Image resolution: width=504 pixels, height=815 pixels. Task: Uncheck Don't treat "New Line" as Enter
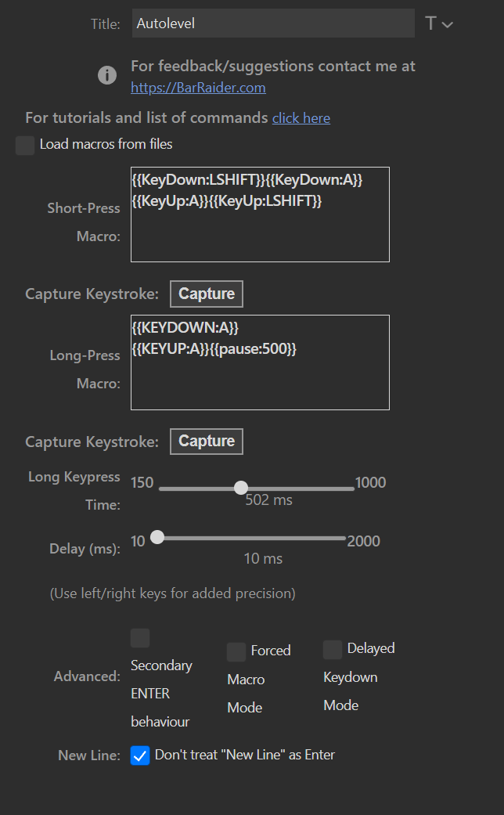tap(140, 755)
